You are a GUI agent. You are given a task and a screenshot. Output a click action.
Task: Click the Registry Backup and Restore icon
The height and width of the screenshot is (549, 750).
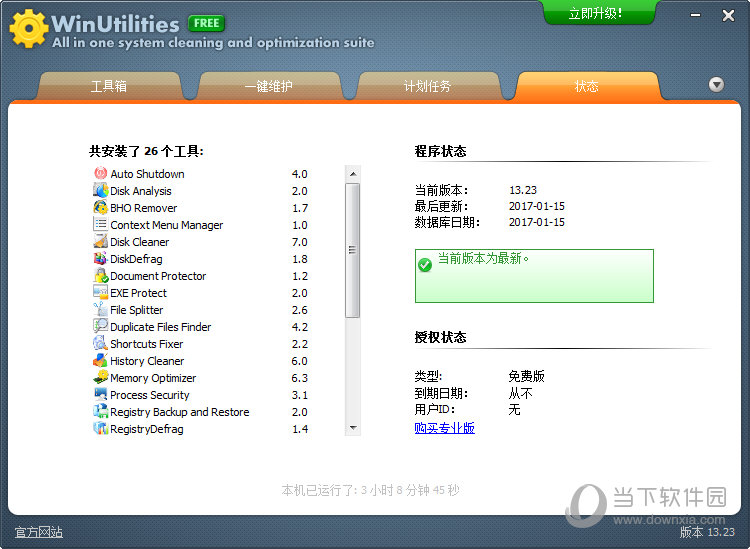click(100, 411)
